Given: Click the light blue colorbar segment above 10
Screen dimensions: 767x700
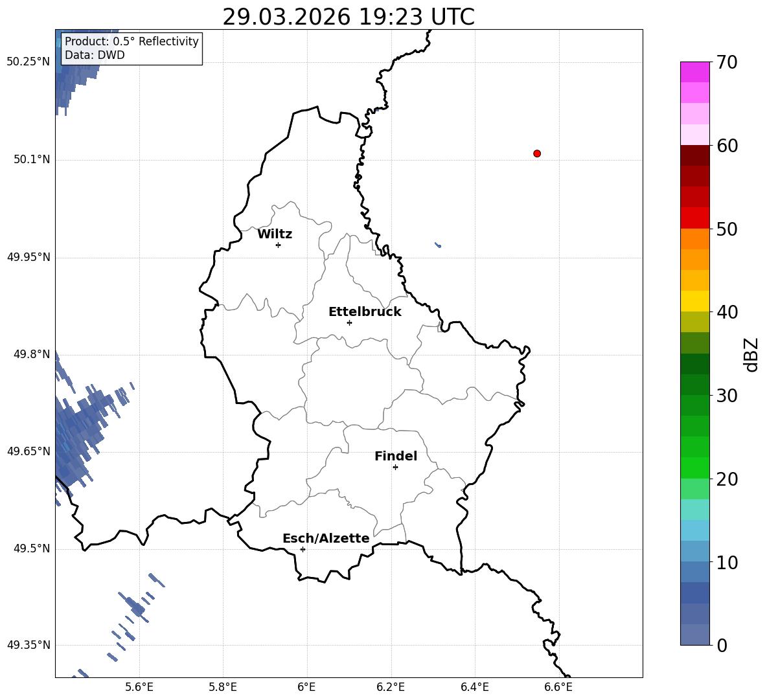Looking at the screenshot, I should (x=694, y=551).
